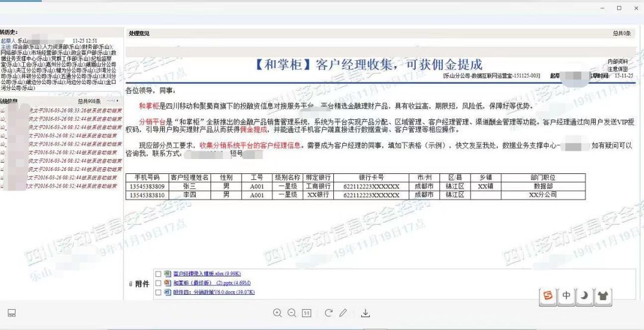The image size is (644, 330).
Task: Show image at 1:1 actual size
Action: coord(306,313)
